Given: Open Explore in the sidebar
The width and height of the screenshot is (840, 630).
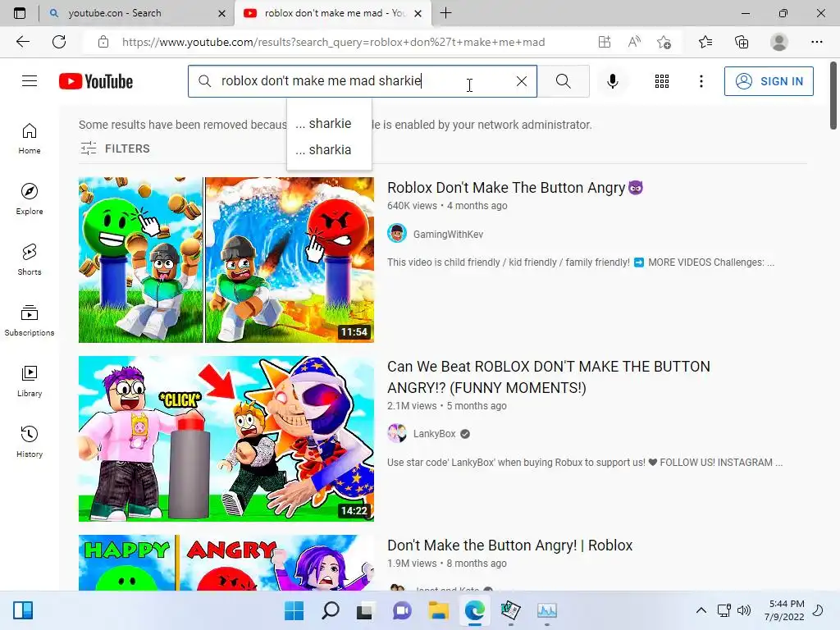Looking at the screenshot, I should (30, 199).
